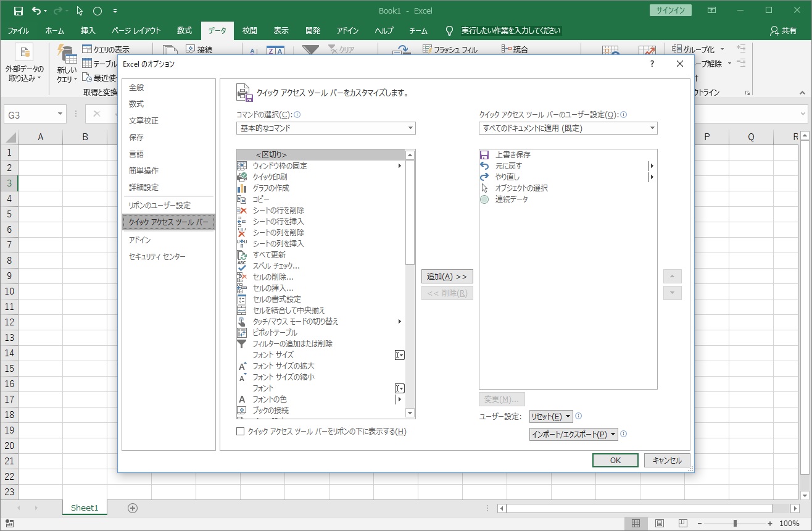Expand submenu arrow for ウィンドウ枠の固定
812x531 pixels.
(x=400, y=165)
